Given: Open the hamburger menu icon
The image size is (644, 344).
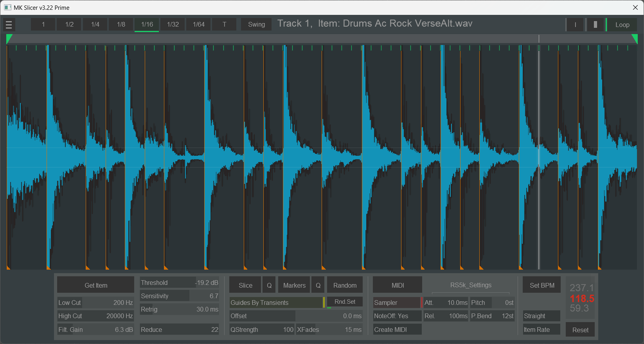Looking at the screenshot, I should pyautogui.click(x=9, y=25).
